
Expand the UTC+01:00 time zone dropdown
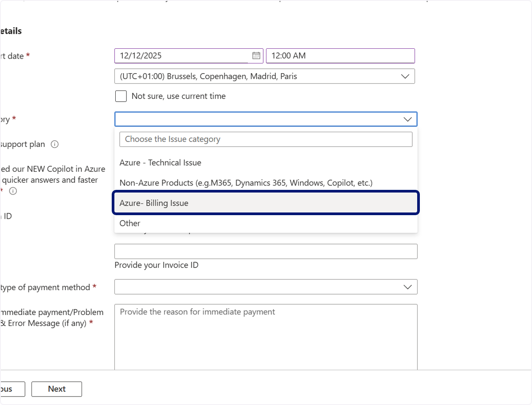(265, 76)
